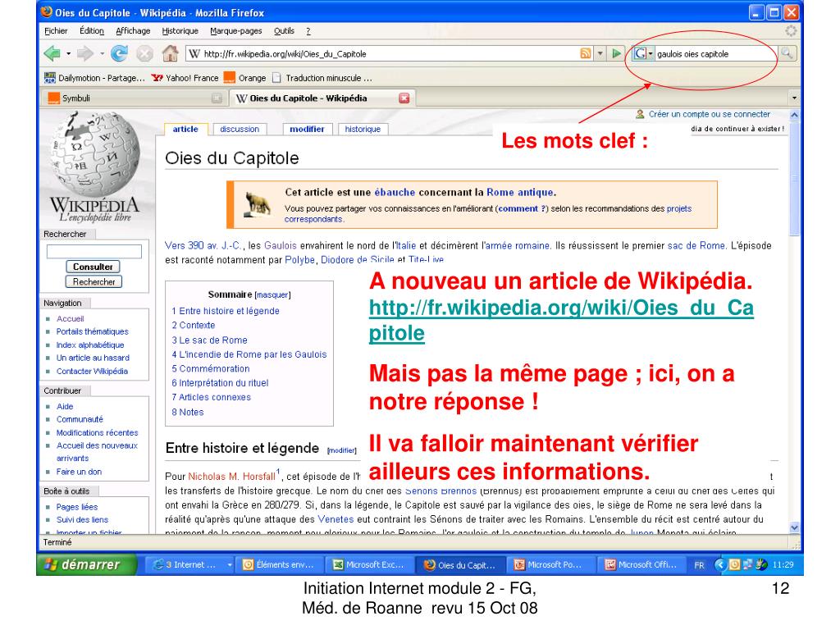Select the modifier tab
The width and height of the screenshot is (840, 630).
click(307, 129)
